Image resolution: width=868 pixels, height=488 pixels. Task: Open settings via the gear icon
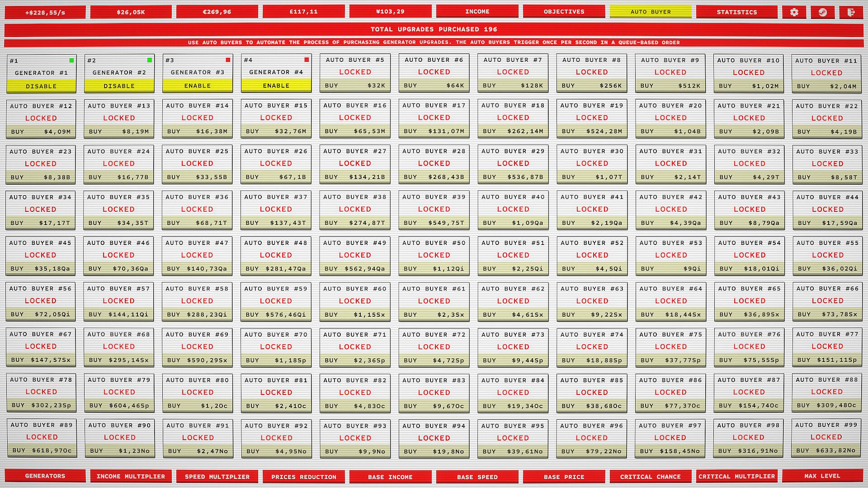click(x=794, y=12)
